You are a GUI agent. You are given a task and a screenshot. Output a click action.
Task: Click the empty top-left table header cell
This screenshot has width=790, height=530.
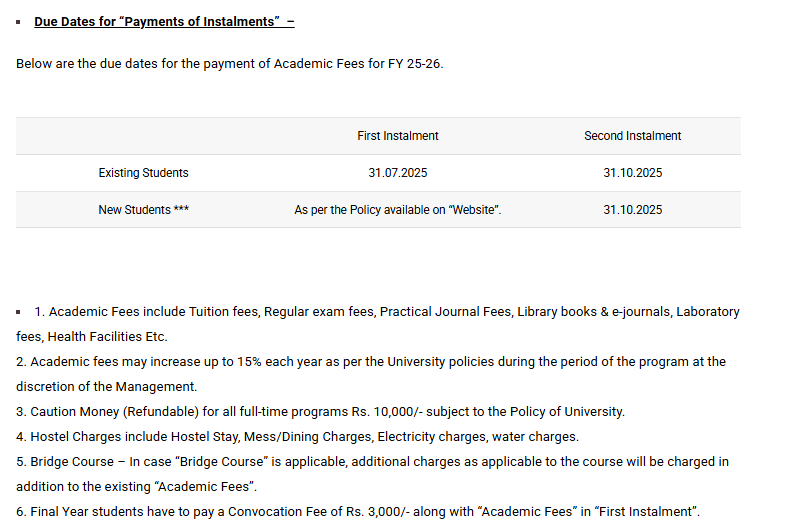point(143,136)
